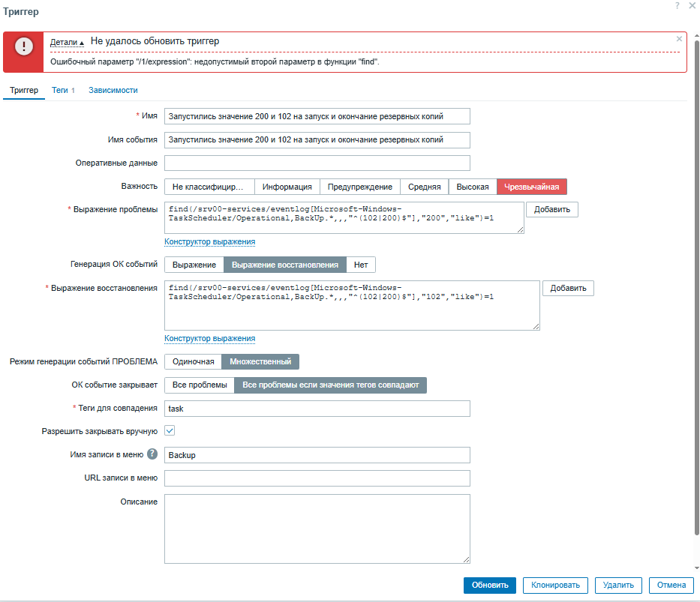Image resolution: width=700 pixels, height=602 pixels.
Task: Open expression constructor under problem expression
Action: (x=210, y=241)
